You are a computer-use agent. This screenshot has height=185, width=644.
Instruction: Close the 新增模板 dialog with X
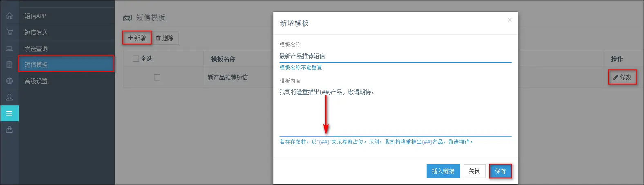509,20
